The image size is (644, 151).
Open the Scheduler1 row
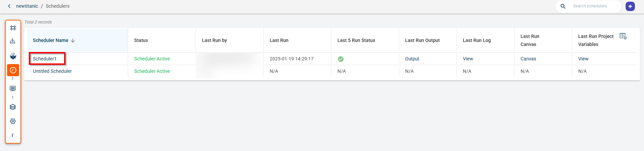pyautogui.click(x=45, y=59)
